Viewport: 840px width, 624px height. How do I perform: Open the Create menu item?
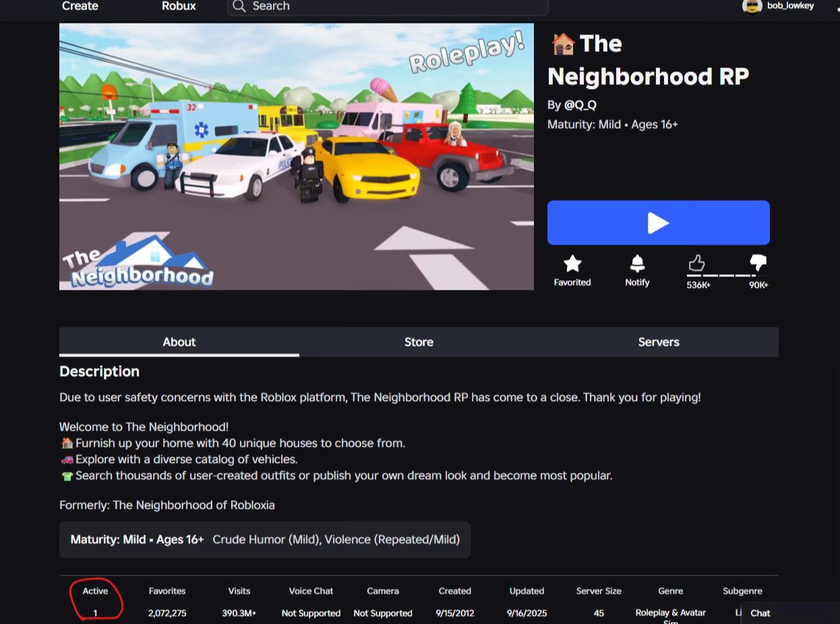(80, 7)
